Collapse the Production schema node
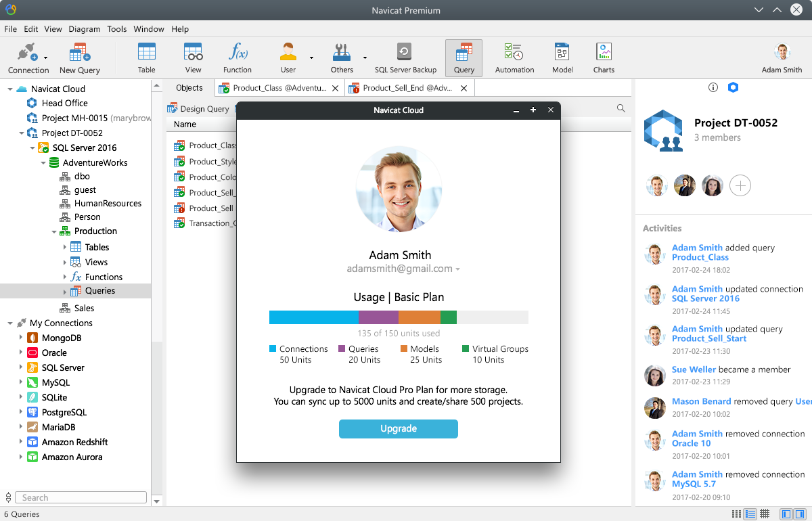This screenshot has width=812, height=521. click(53, 231)
